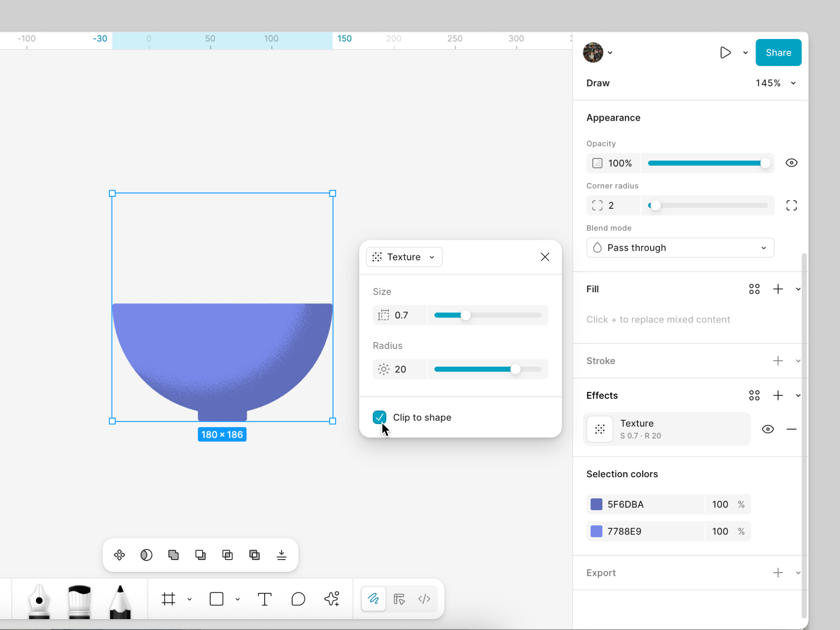Click the Corner radius slider
This screenshot has height=630, width=840.
pos(708,205)
